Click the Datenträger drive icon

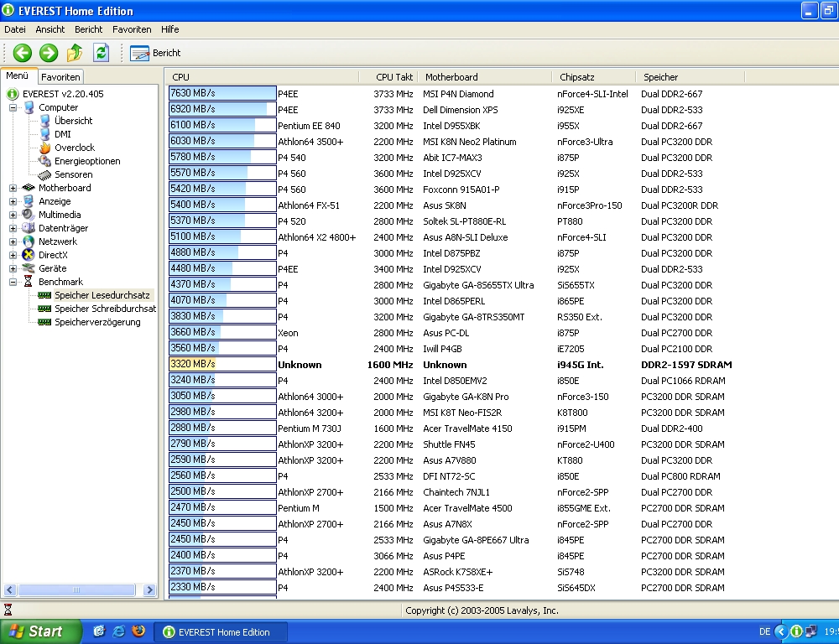click(29, 228)
